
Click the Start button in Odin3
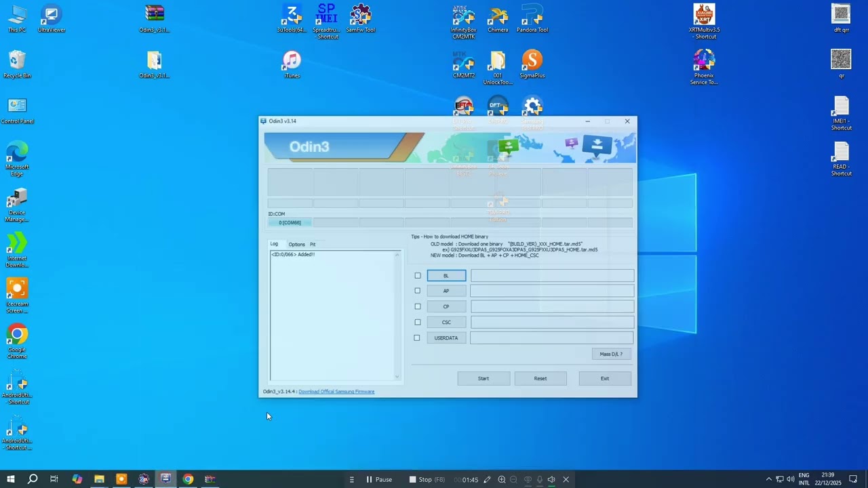click(484, 378)
